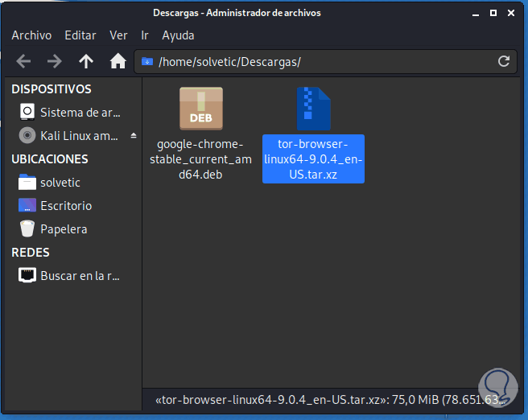Screen dimensions: 528x420
Task: Open the Archivo menu
Action: click(31, 35)
